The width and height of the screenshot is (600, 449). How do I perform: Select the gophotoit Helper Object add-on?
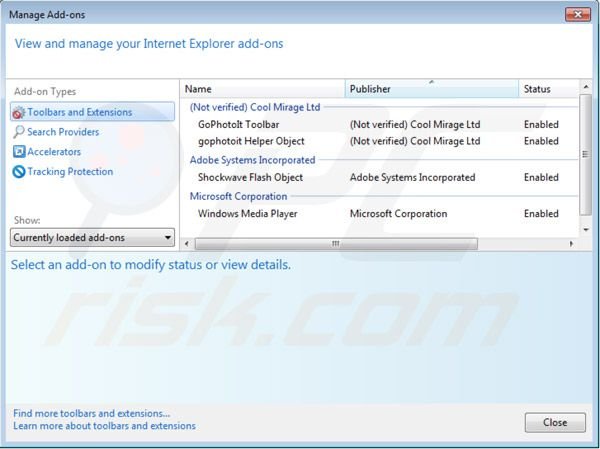click(x=251, y=141)
